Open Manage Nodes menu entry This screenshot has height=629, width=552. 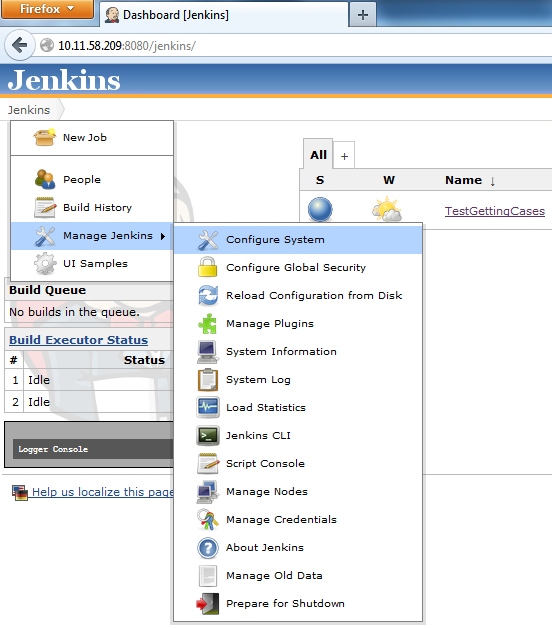pos(298,492)
